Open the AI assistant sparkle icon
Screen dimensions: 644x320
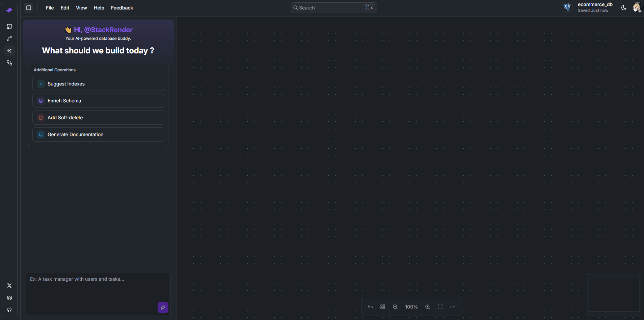9,51
